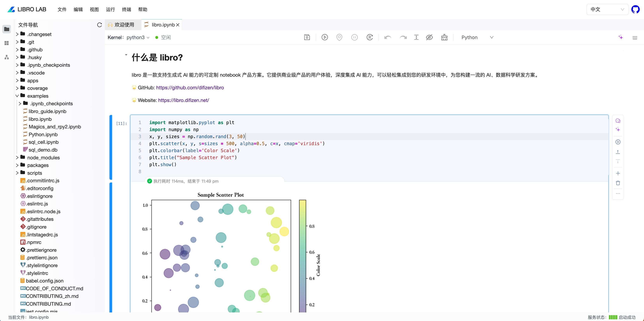Click the save notebook icon
Image resolution: width=644 pixels, height=321 pixels.
point(307,37)
